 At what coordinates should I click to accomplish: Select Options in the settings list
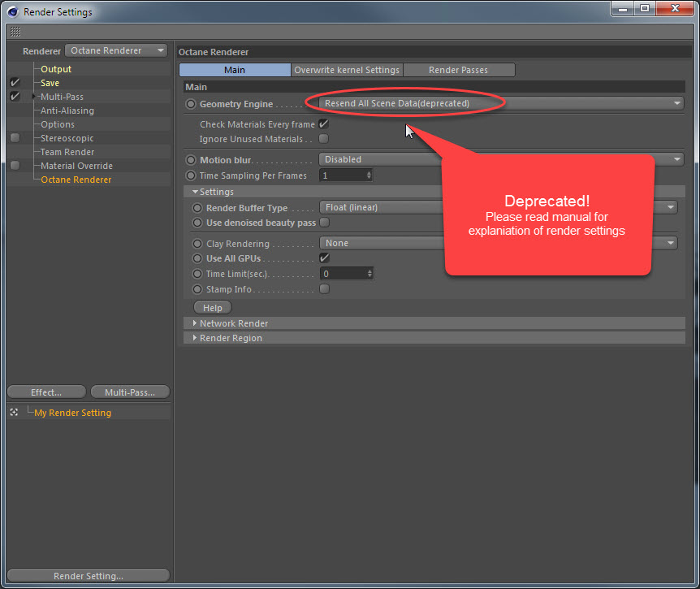[58, 124]
